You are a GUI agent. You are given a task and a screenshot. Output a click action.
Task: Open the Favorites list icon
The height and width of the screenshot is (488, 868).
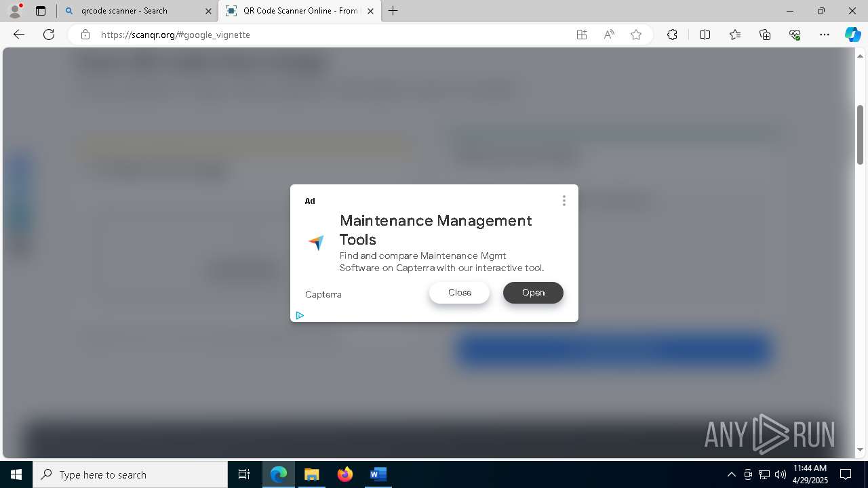[x=735, y=35]
